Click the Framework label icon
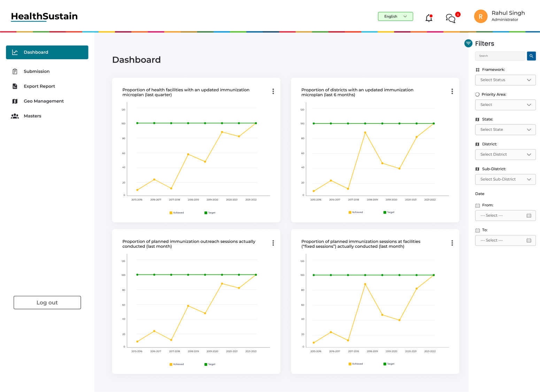Image resolution: width=540 pixels, height=392 pixels. point(478,70)
